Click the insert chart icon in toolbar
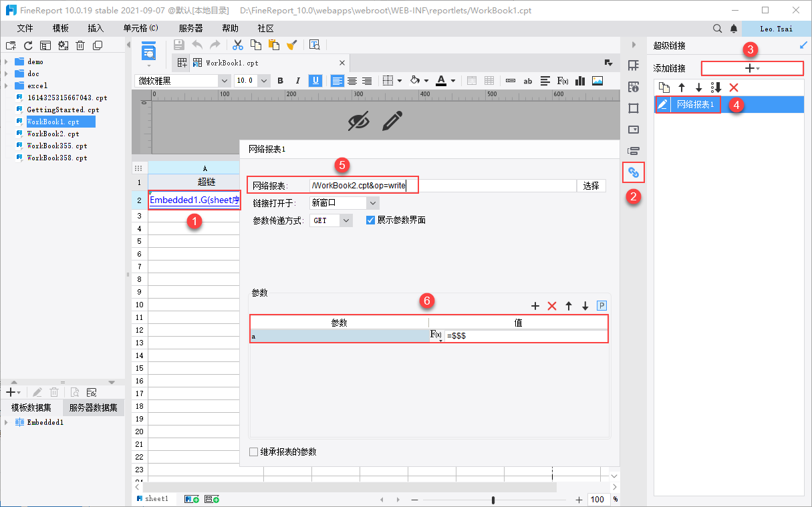Viewport: 812px width, 507px height. [580, 80]
